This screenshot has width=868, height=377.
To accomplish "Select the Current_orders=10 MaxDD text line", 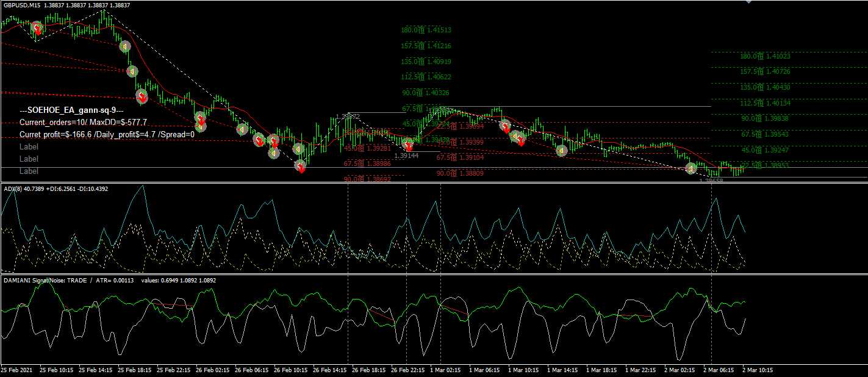I will [83, 123].
